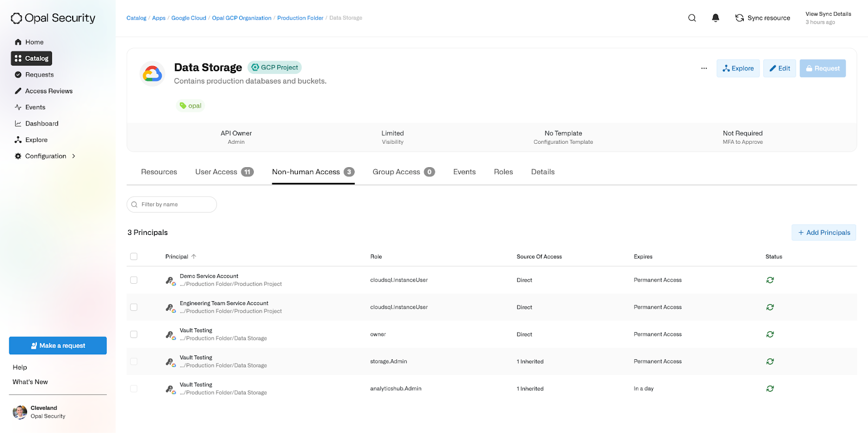
Task: Open the search magnifier icon in header
Action: [x=692, y=18]
